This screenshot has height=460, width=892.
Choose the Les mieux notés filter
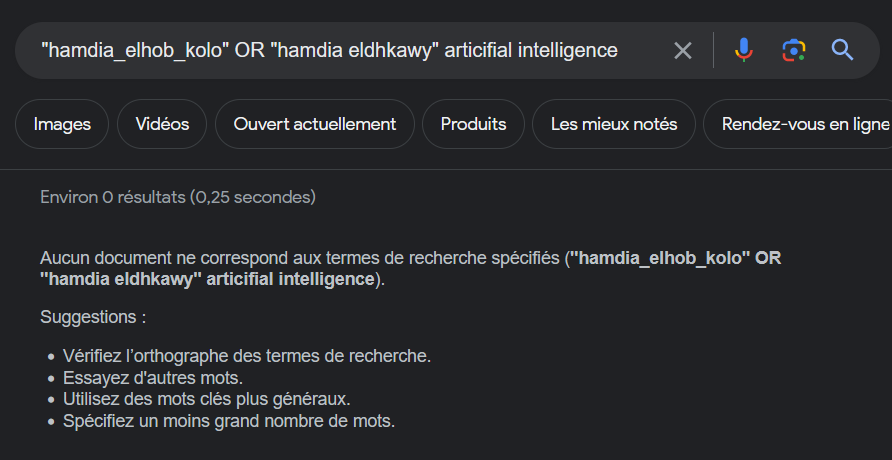coord(614,124)
